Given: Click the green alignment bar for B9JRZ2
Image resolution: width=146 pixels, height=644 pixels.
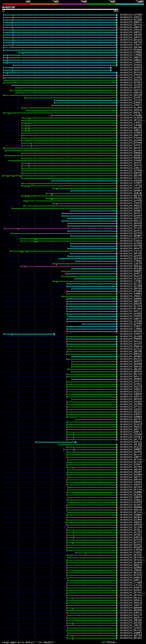Looking at the screenshot, I should pos(92,638).
